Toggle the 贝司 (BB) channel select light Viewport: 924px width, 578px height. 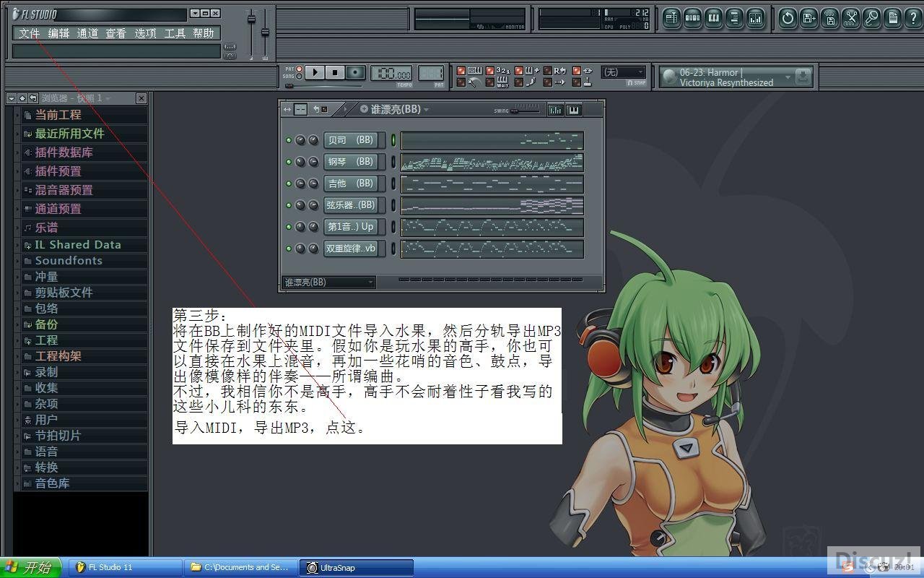click(x=393, y=140)
